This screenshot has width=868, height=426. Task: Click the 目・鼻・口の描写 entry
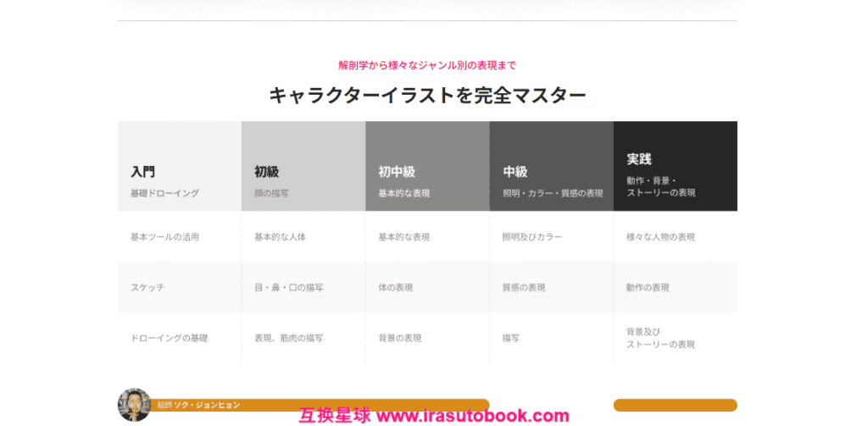[288, 287]
